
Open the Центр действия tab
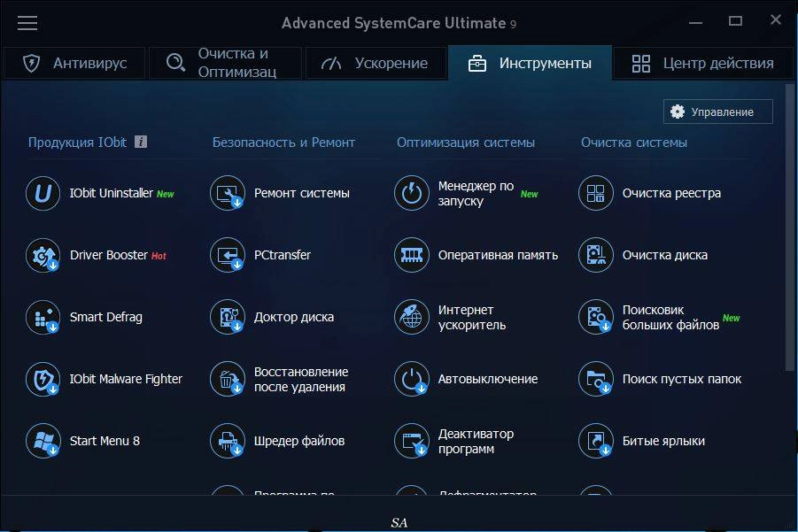pyautogui.click(x=703, y=63)
